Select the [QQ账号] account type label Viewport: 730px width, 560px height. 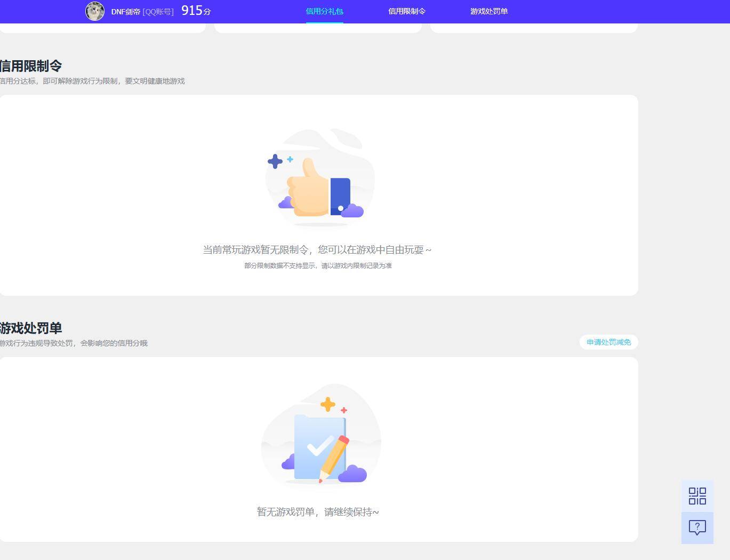[x=158, y=12]
